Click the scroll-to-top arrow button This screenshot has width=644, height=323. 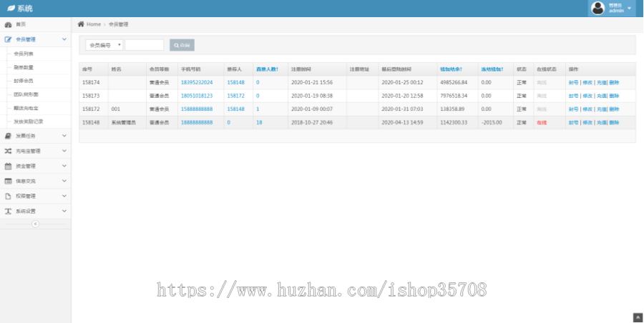point(638,317)
